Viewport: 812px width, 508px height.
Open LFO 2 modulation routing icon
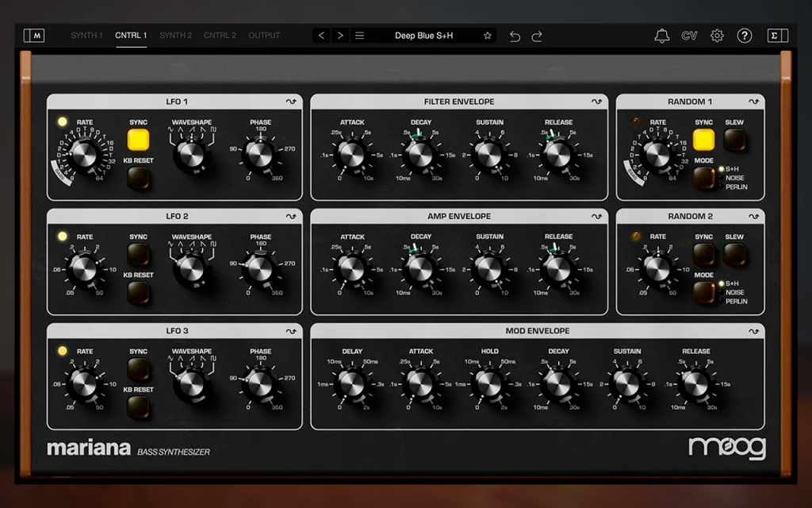click(291, 216)
